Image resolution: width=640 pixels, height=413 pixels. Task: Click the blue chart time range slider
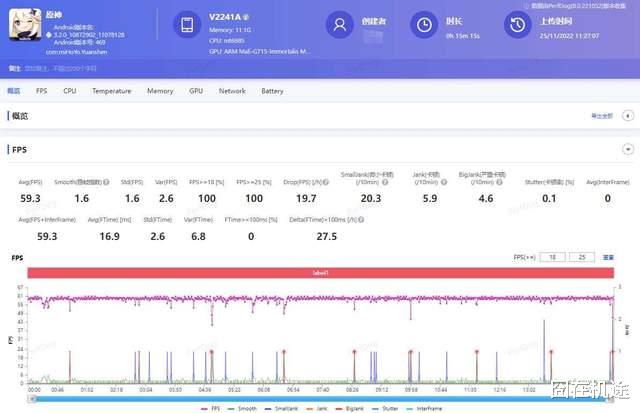[320, 399]
